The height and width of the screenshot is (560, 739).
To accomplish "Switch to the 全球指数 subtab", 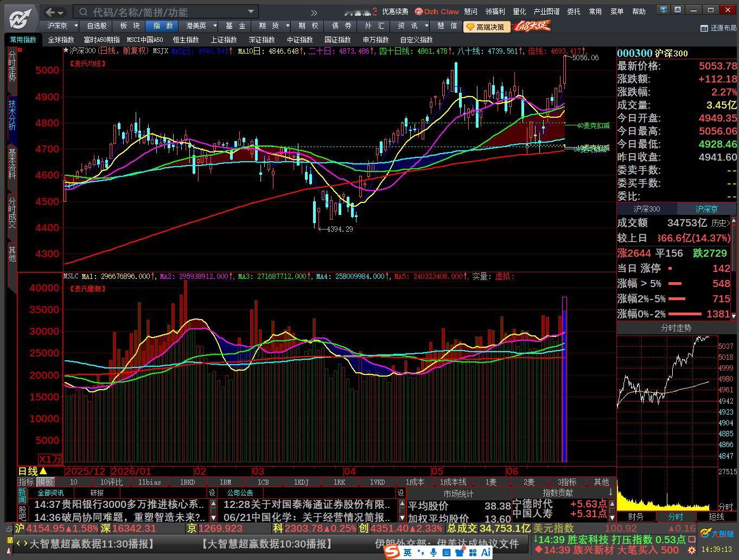I will [x=61, y=40].
